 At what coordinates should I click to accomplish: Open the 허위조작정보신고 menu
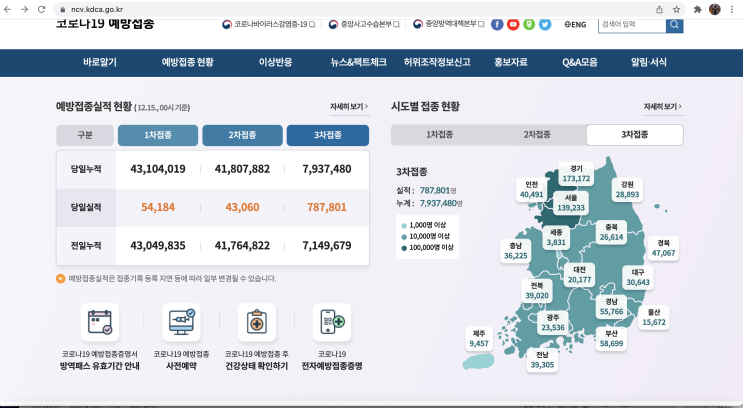pos(437,62)
